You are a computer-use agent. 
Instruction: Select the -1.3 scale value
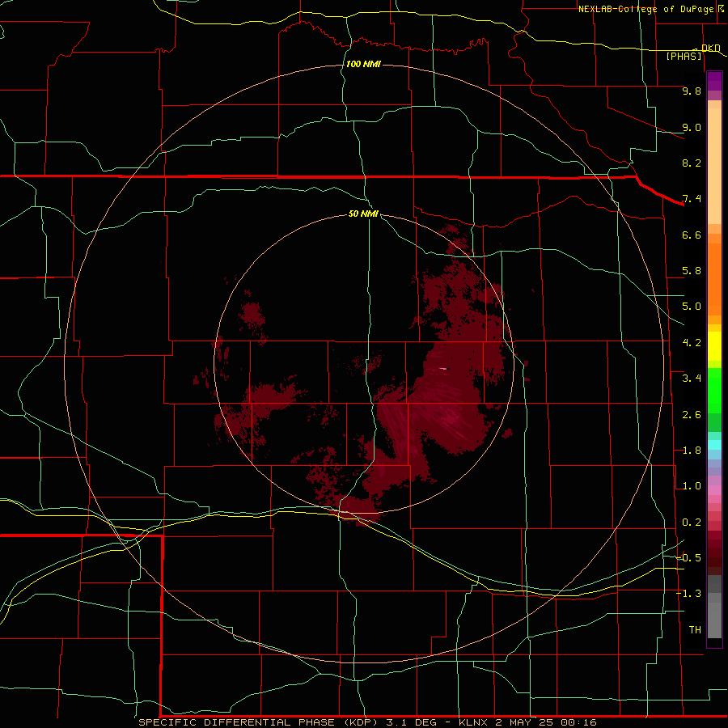[x=688, y=594]
